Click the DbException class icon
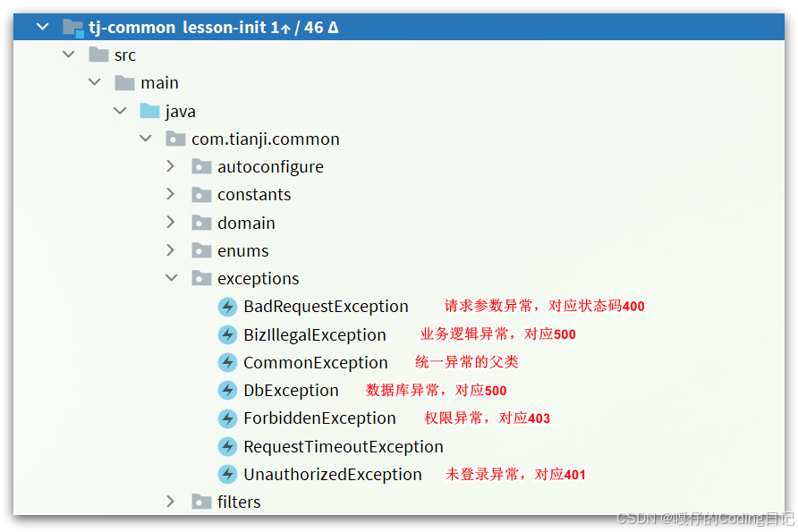Screen dimensions: 798x532 pos(227,391)
